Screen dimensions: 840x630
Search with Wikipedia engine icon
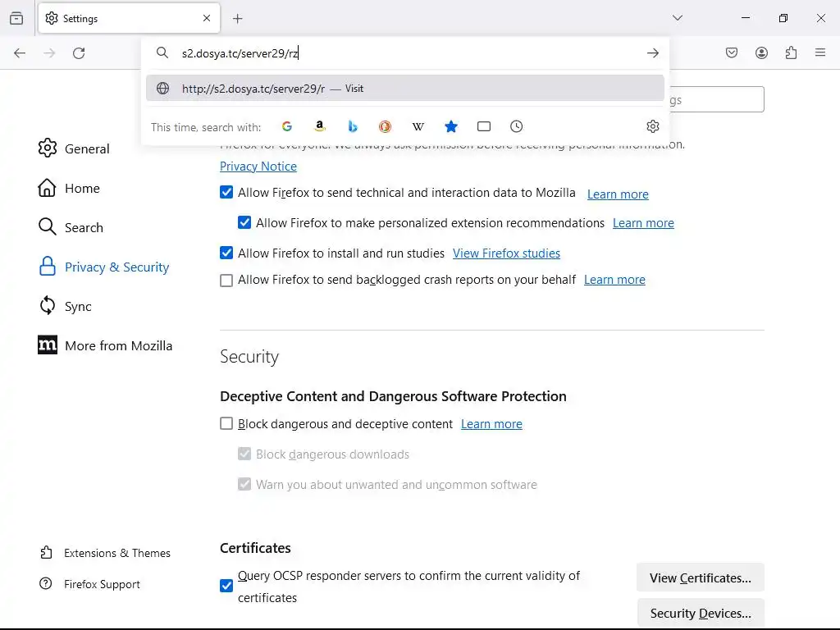click(418, 126)
